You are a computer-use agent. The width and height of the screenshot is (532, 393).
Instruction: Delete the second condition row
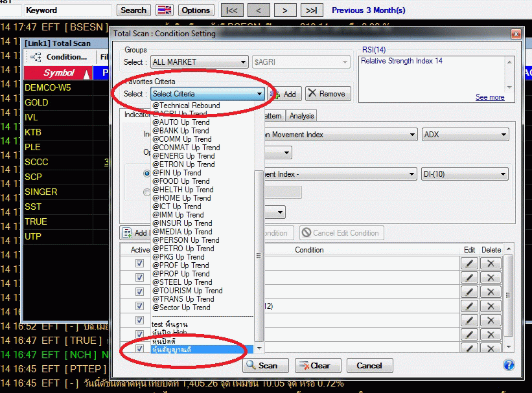491,278
